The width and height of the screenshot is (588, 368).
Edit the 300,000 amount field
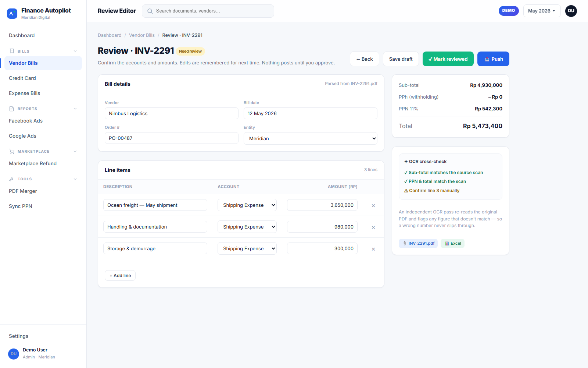(x=322, y=248)
